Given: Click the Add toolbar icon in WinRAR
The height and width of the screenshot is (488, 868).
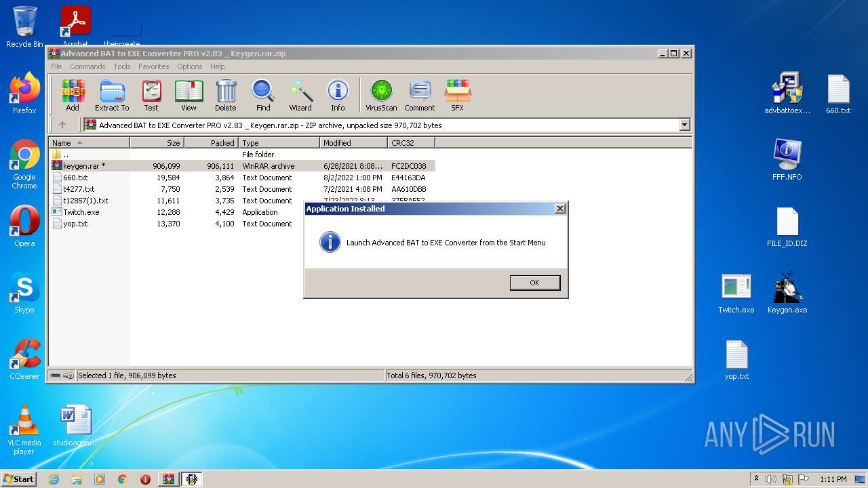Looking at the screenshot, I should coord(73,96).
